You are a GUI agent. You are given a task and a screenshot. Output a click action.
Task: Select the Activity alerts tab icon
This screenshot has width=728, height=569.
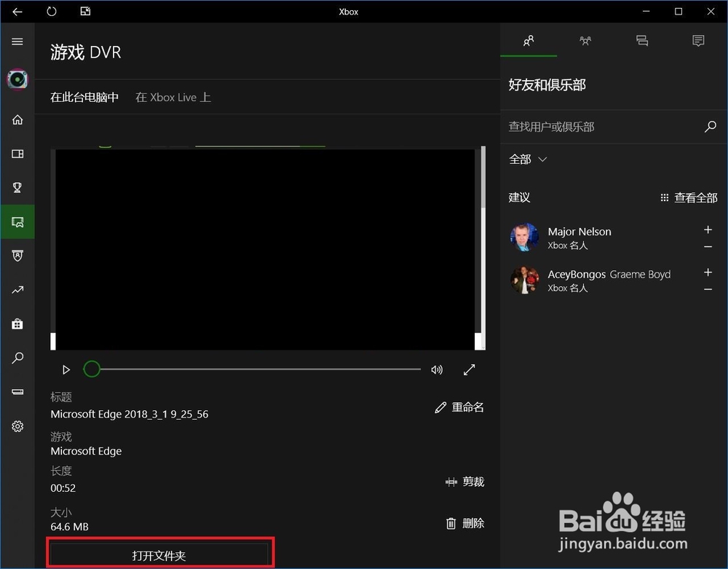point(698,41)
